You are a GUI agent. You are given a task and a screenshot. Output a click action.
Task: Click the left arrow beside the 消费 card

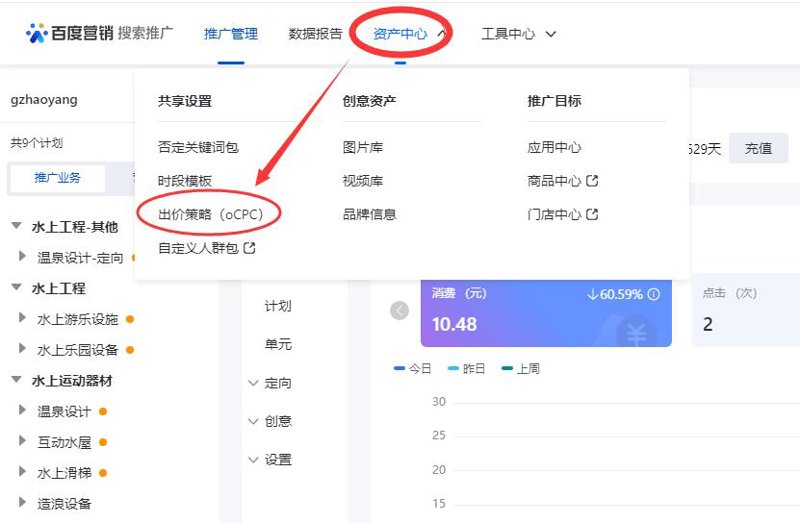[x=399, y=310]
